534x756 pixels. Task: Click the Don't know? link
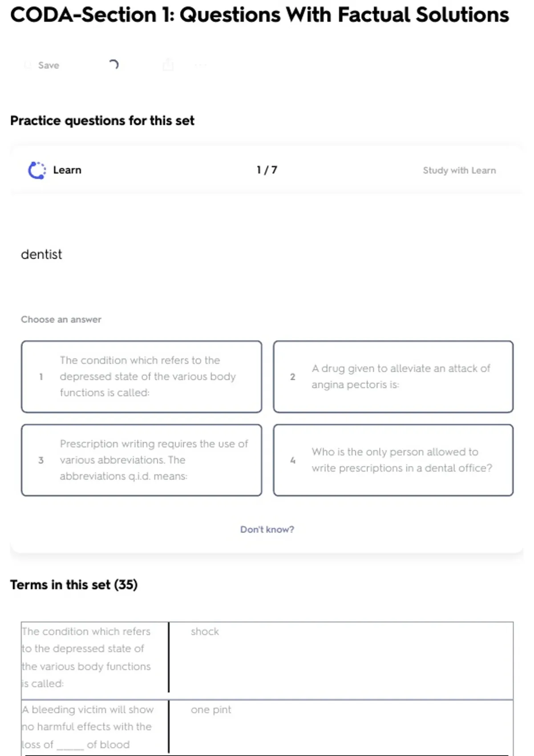267,529
